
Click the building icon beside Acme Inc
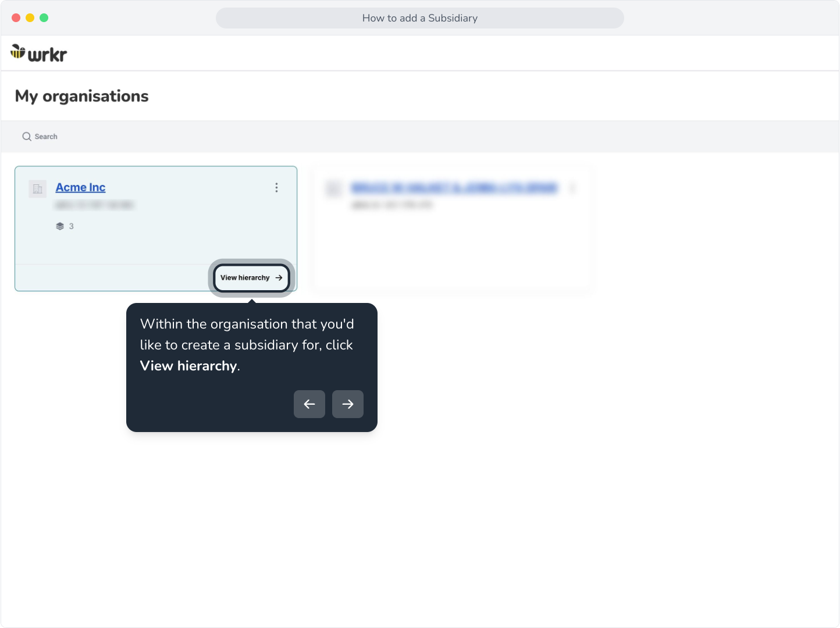(38, 189)
